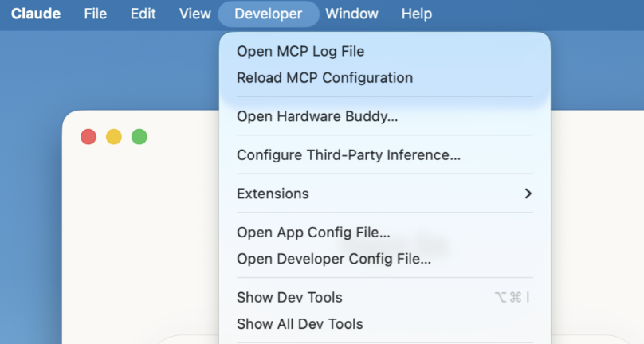644x344 pixels.
Task: Click the yellow minimize window button
Action: click(x=114, y=137)
